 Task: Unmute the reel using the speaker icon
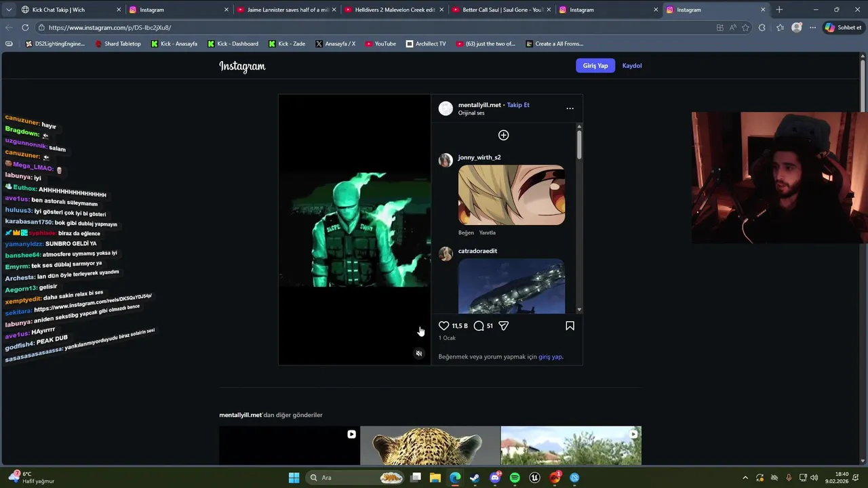[419, 353]
